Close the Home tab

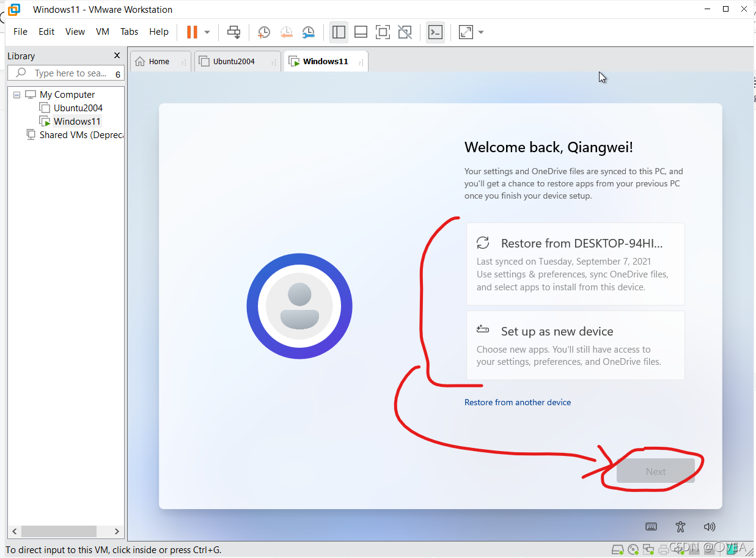pos(184,62)
